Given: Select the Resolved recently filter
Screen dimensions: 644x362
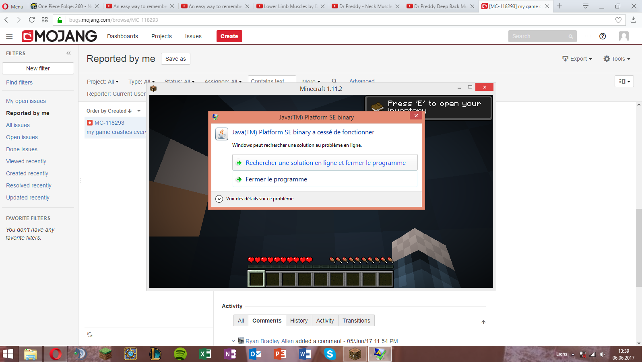Looking at the screenshot, I should pos(29,185).
